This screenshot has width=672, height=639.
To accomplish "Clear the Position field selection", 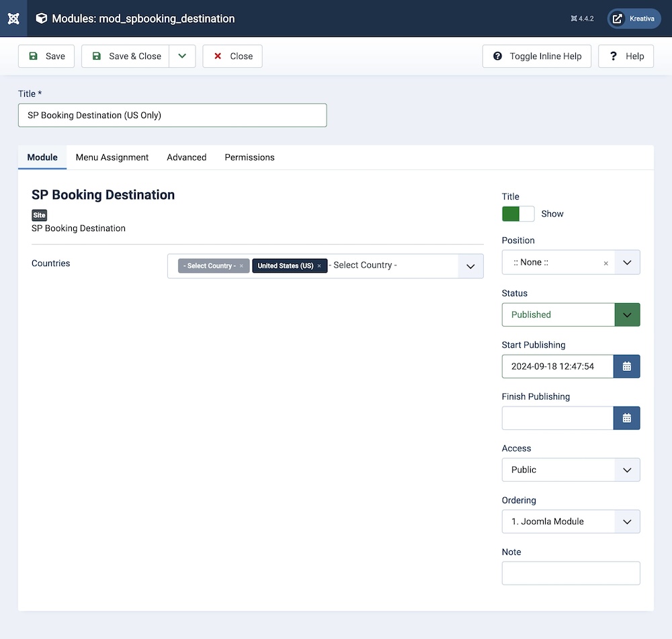I will (605, 263).
